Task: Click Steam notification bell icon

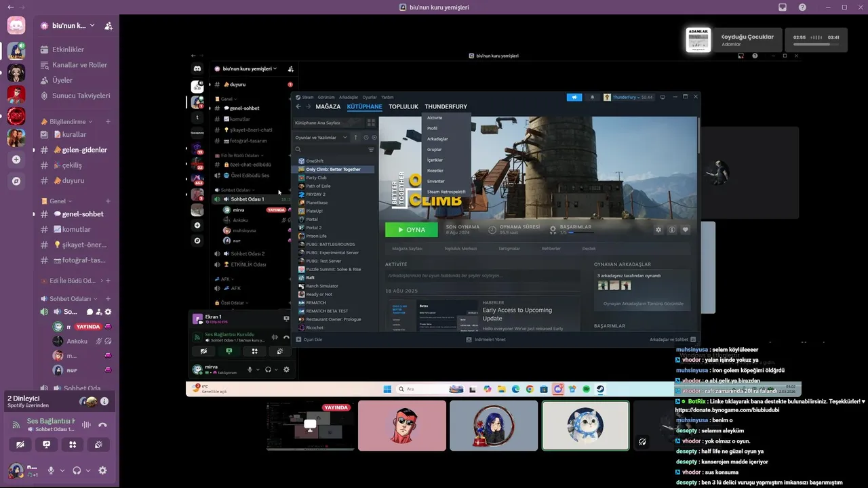Action: point(592,97)
